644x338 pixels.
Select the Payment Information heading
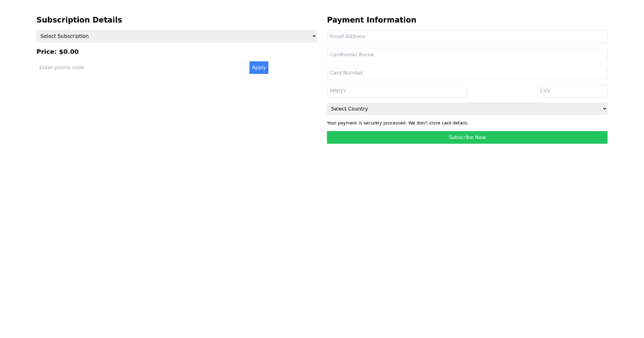tap(371, 20)
